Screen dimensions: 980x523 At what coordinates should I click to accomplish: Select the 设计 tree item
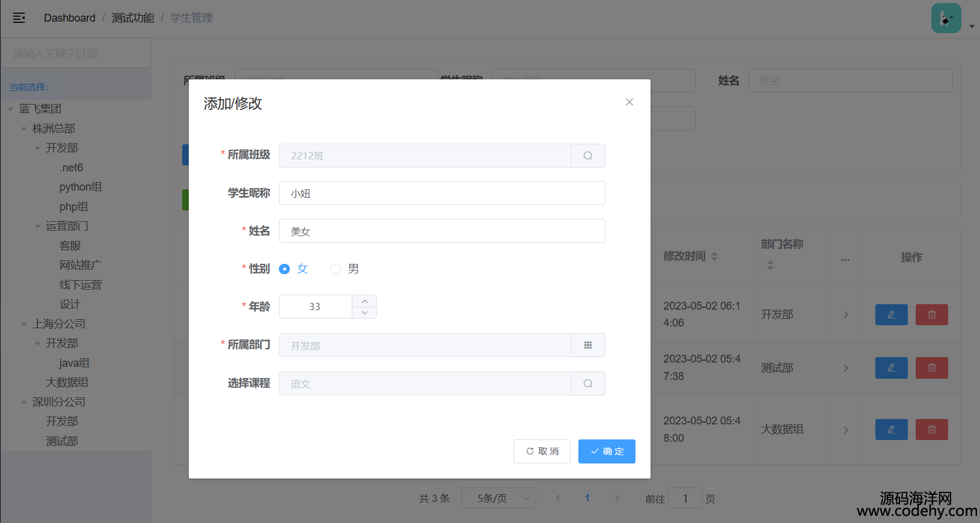(70, 304)
